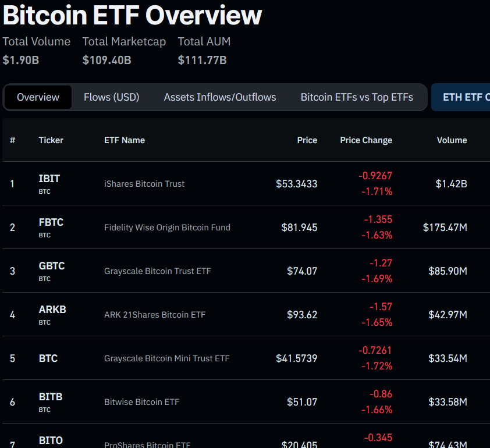
Task: Sort table by Volume column header
Action: pos(452,140)
